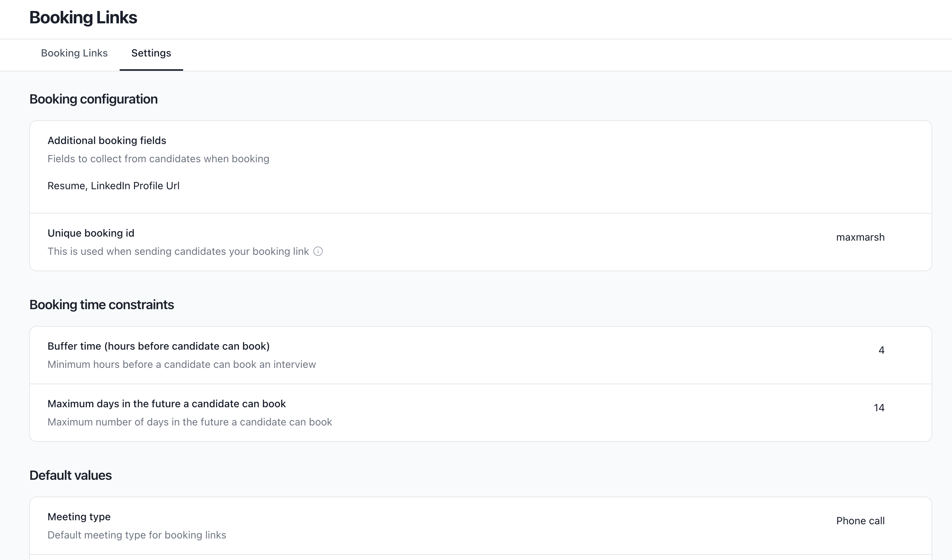Click the Default values section heading

click(x=71, y=475)
